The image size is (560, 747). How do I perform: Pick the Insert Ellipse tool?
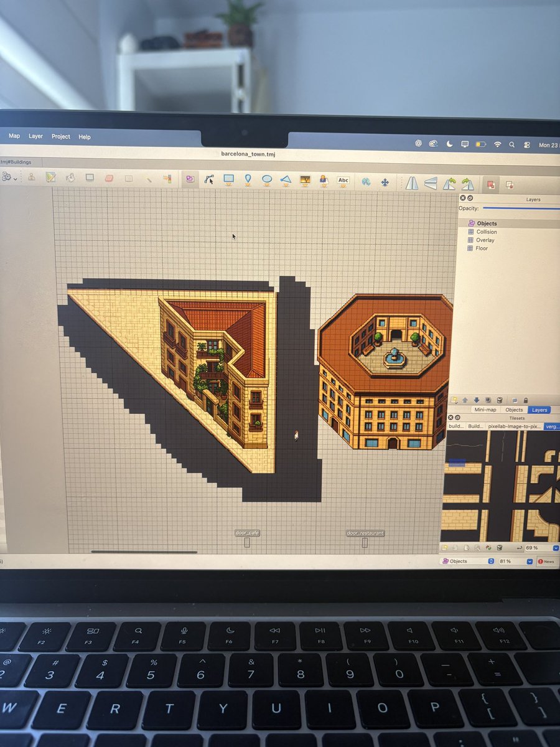(266, 180)
